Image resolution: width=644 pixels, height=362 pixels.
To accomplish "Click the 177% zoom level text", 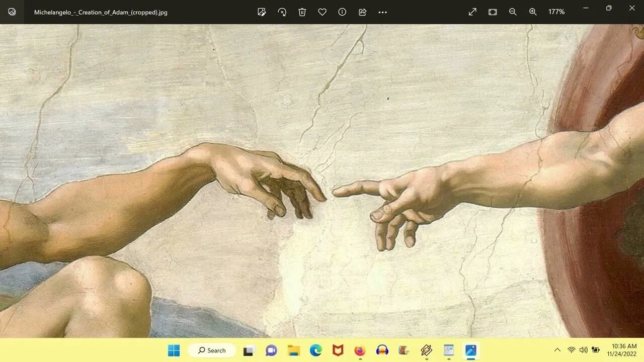I will click(x=556, y=12).
